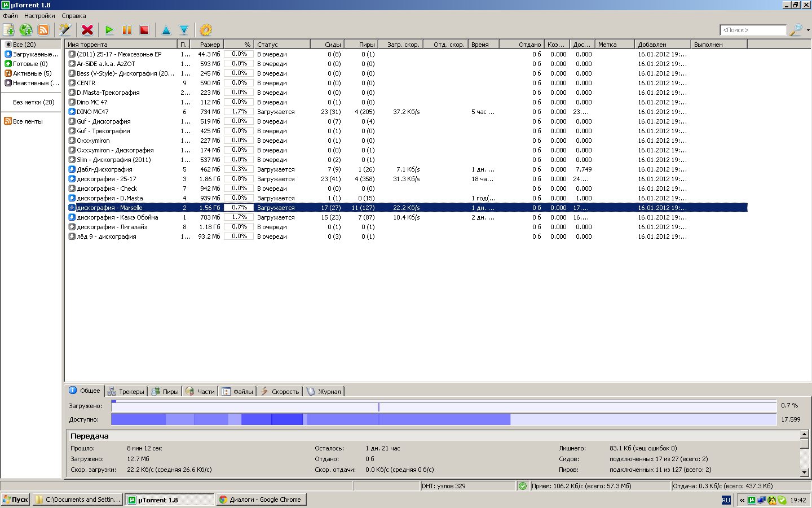
Task: Click the Доступно availability bar in details
Action: [444, 419]
